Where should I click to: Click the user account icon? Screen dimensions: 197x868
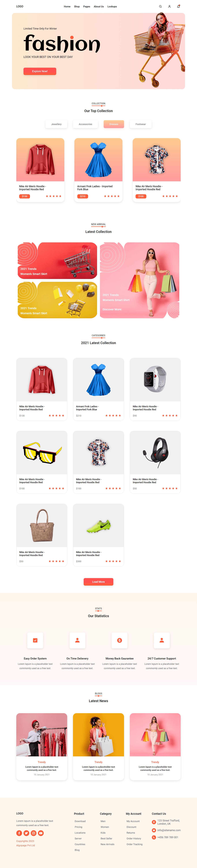point(169,6)
